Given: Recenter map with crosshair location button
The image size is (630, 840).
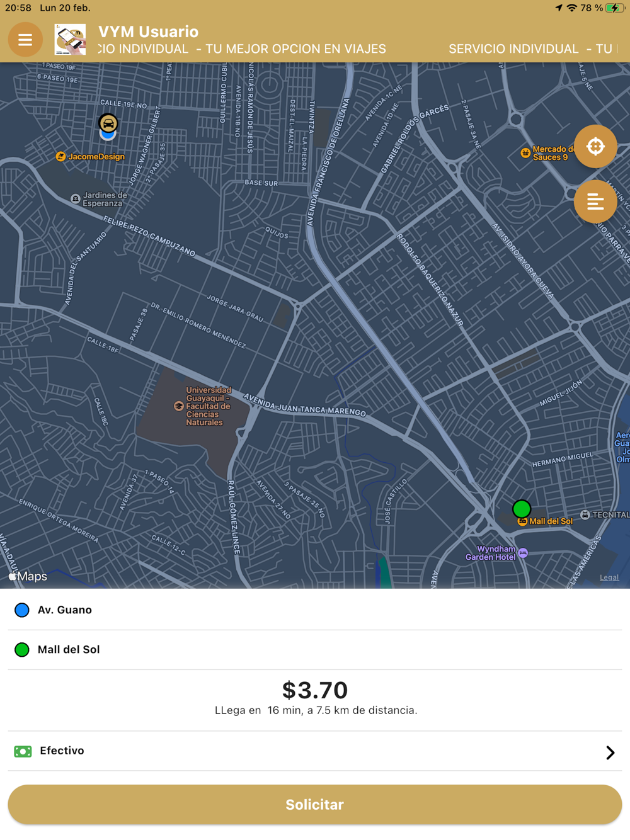Looking at the screenshot, I should pos(595,146).
